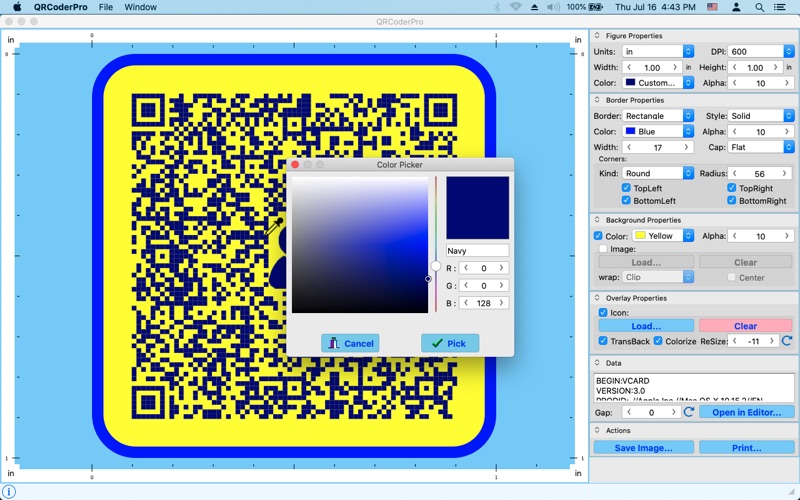Viewport: 800px width, 500px height.
Task: Click the Wi-Fi status icon
Action: 515,7
